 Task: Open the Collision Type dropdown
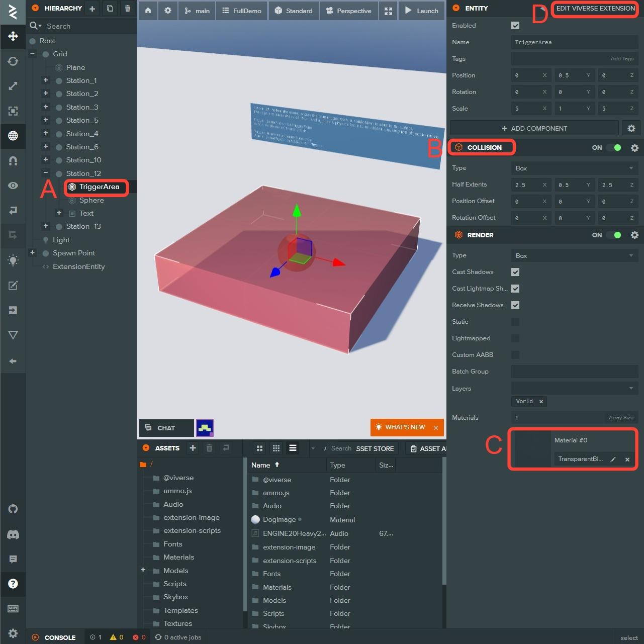pyautogui.click(x=574, y=168)
